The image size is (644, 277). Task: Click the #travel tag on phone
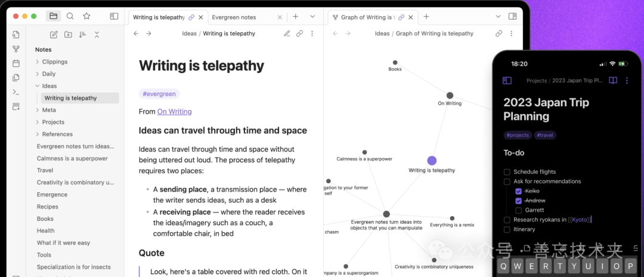pyautogui.click(x=545, y=135)
